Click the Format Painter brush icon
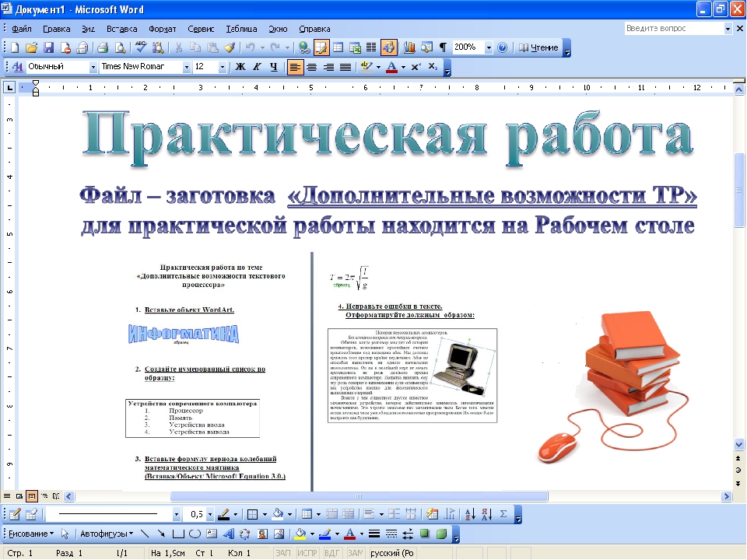Image resolution: width=747 pixels, height=560 pixels. pyautogui.click(x=230, y=47)
